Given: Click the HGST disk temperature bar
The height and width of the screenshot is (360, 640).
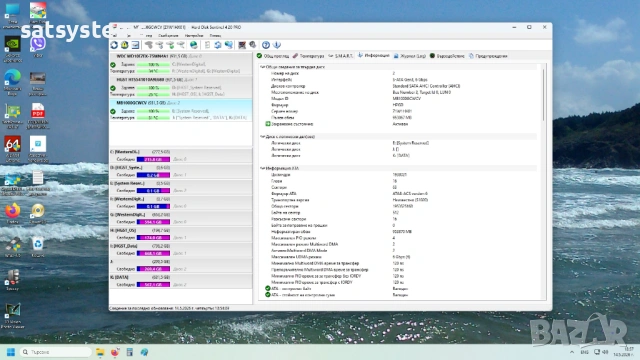Looking at the screenshot, I should click(x=153, y=94).
